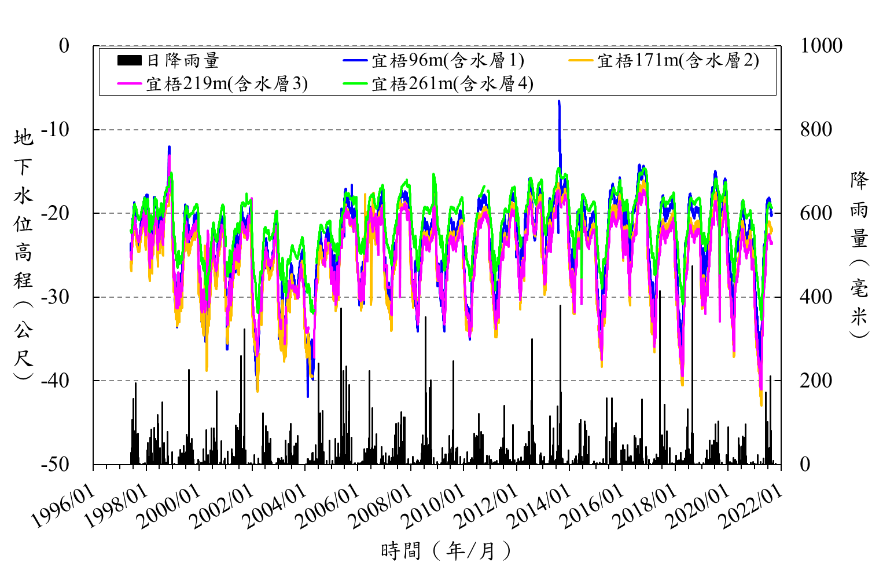Click the blue 宜梧96m legend line marker
The image size is (883, 577).
click(354, 61)
